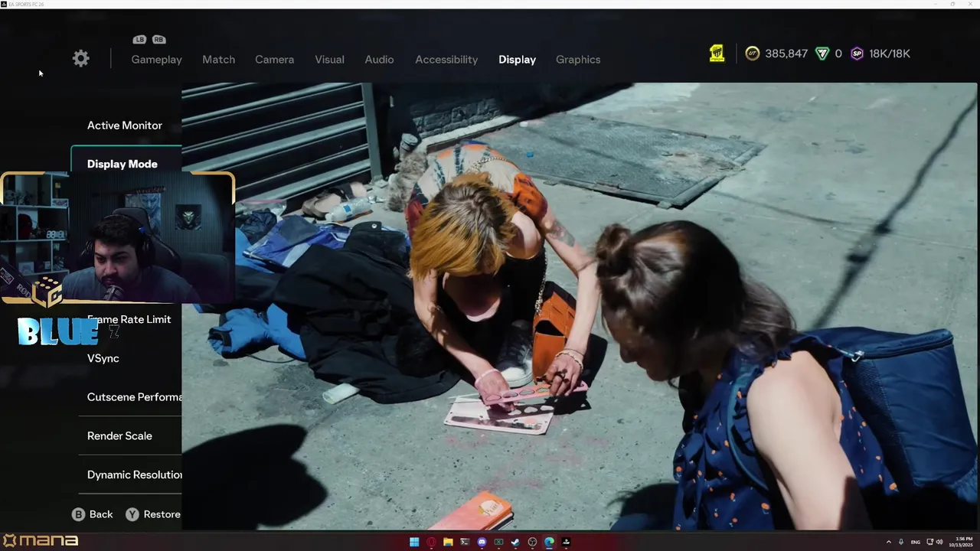Open the EA app taskbar icon
Image resolution: width=980 pixels, height=551 pixels.
click(x=566, y=542)
